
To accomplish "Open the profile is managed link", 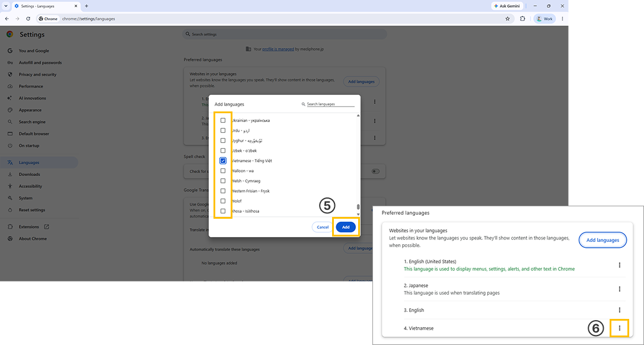I will pyautogui.click(x=278, y=49).
